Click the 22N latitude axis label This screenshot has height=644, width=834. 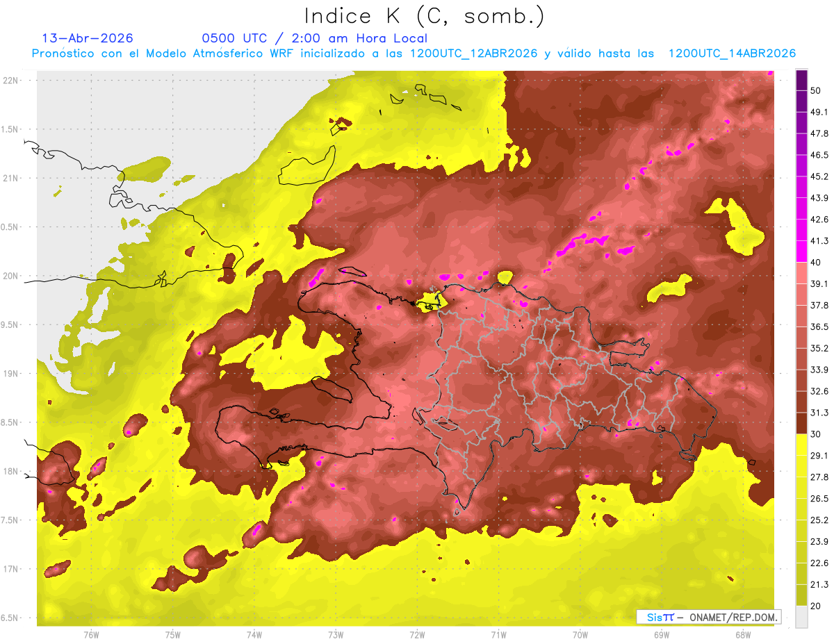click(11, 80)
